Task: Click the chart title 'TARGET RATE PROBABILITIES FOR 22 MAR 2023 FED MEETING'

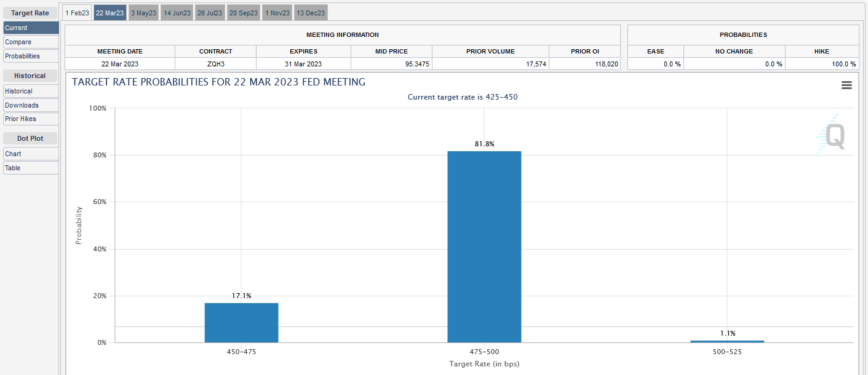Action: coord(218,82)
